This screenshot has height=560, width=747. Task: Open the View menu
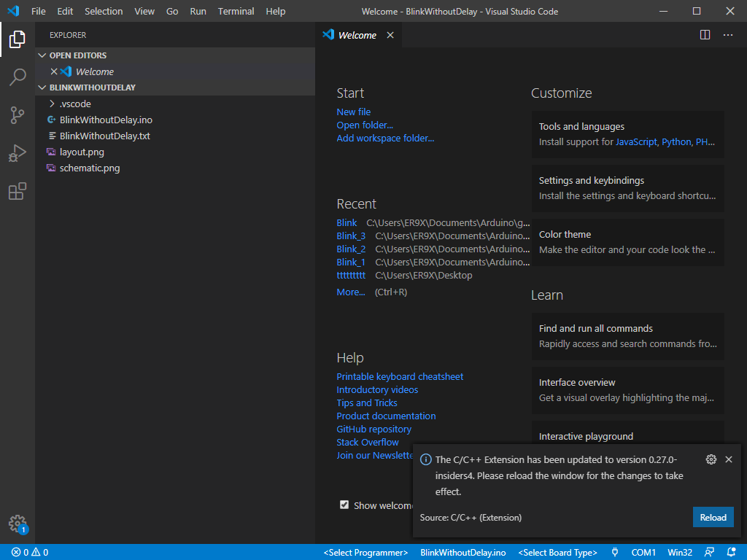[x=144, y=12]
